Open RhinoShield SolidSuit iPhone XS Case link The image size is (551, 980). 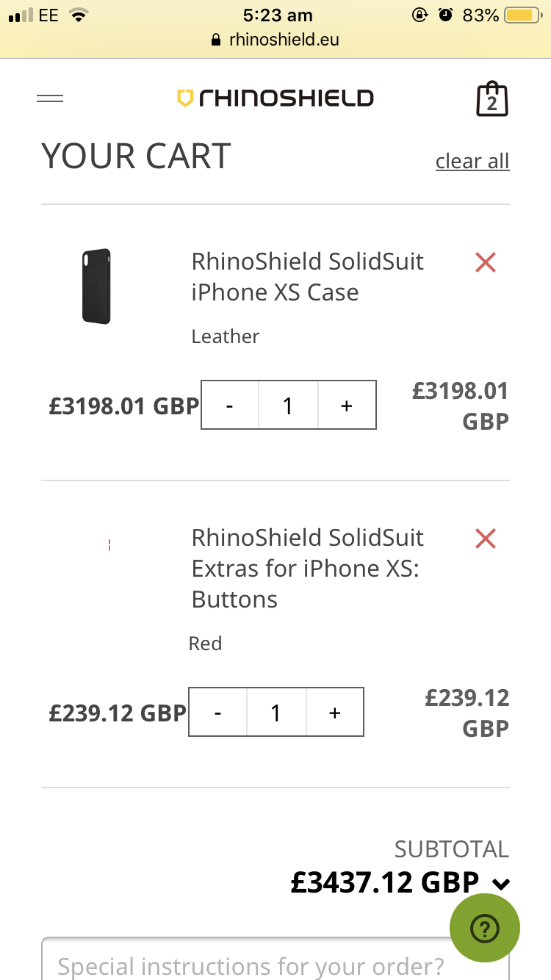pos(307,277)
